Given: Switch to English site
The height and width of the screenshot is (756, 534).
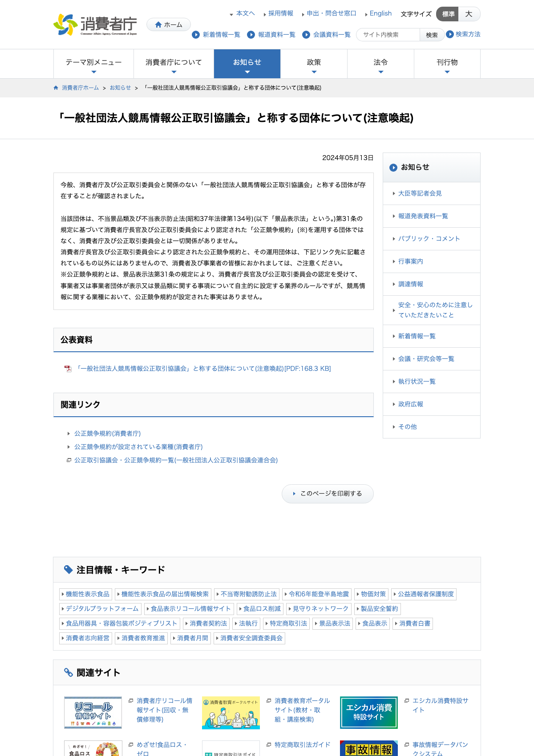Looking at the screenshot, I should (380, 13).
